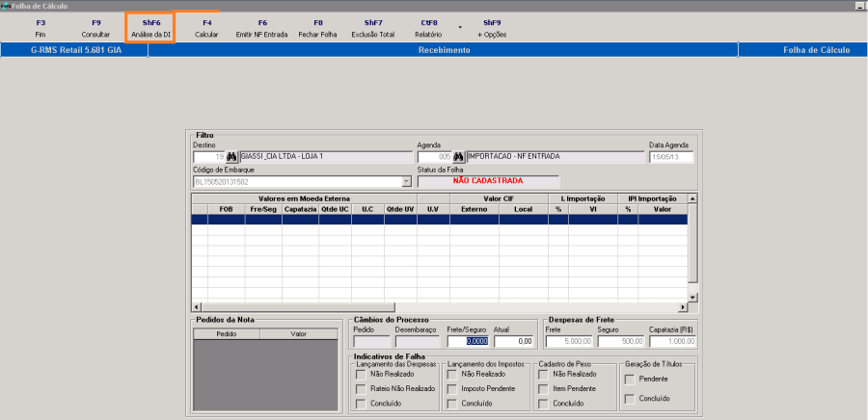
Task: Click the horizontal scrollbar of the values grid
Action: (x=440, y=306)
